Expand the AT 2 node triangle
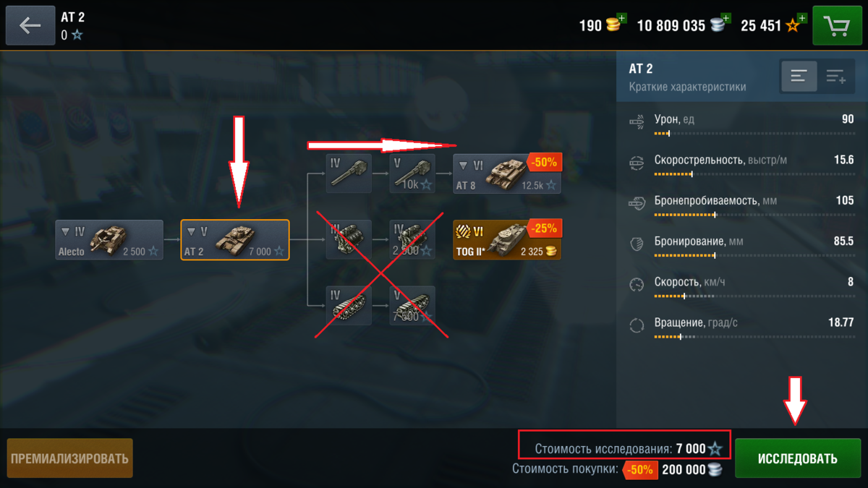 (x=192, y=232)
